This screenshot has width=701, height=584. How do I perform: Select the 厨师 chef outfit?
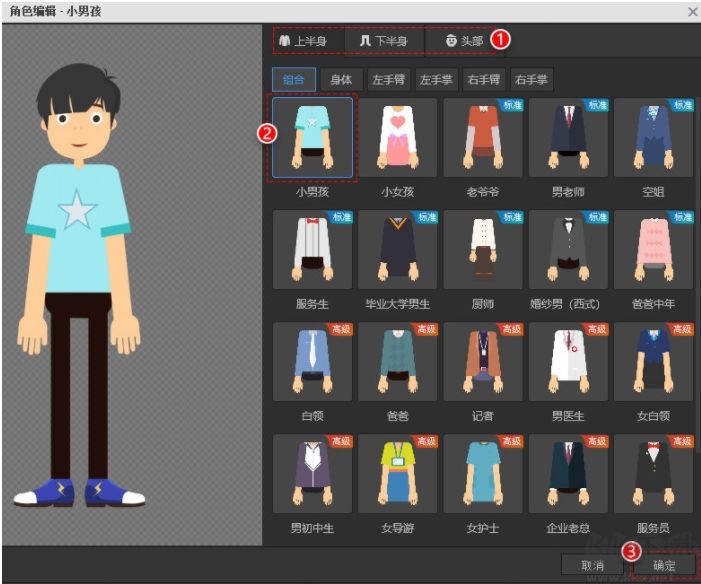tap(482, 249)
